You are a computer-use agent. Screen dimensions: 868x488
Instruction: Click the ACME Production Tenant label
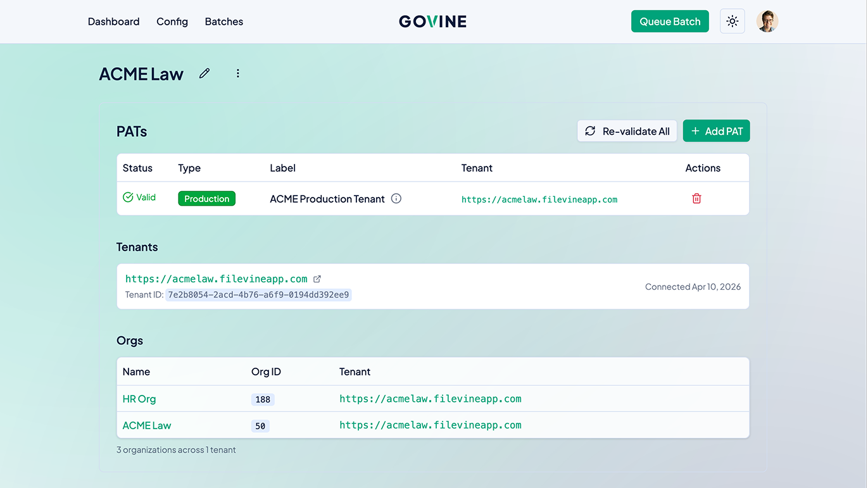coord(327,199)
